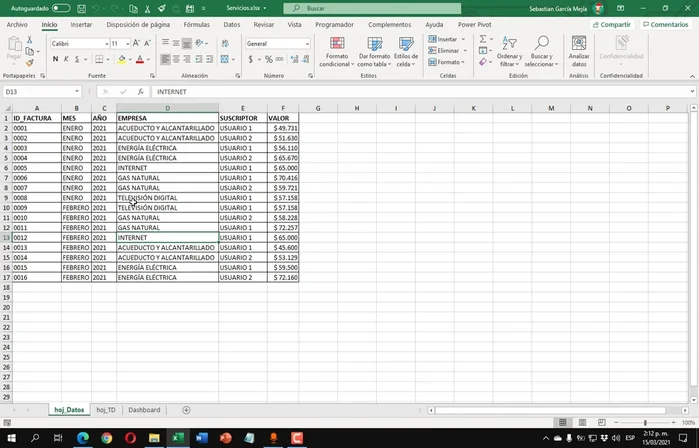Expand the Calibri font name dropdown
Screen dimensions: 699x448
(x=106, y=44)
